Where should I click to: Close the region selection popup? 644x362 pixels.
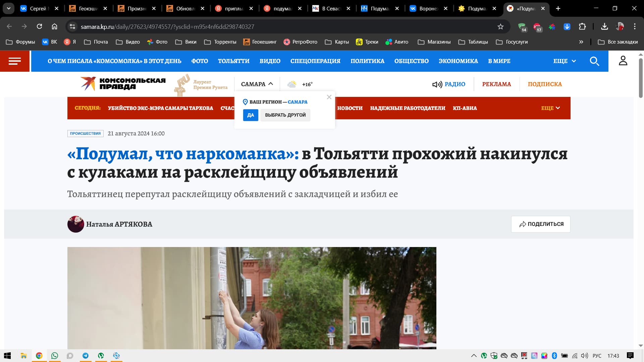coord(329,97)
